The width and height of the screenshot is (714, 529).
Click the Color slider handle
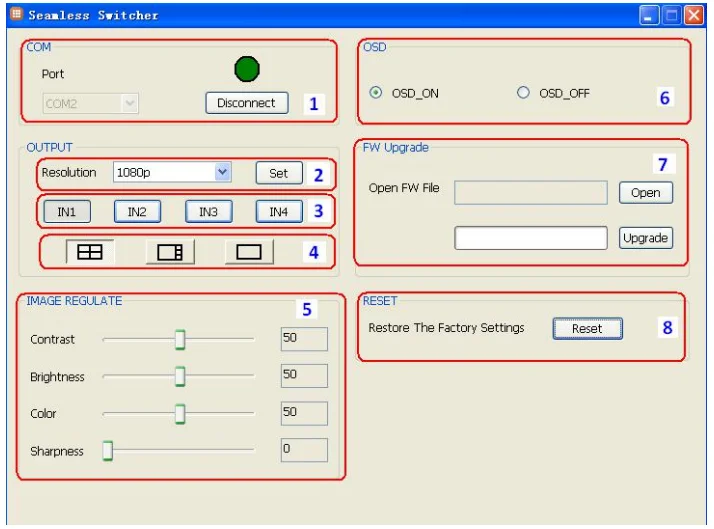pos(180,414)
